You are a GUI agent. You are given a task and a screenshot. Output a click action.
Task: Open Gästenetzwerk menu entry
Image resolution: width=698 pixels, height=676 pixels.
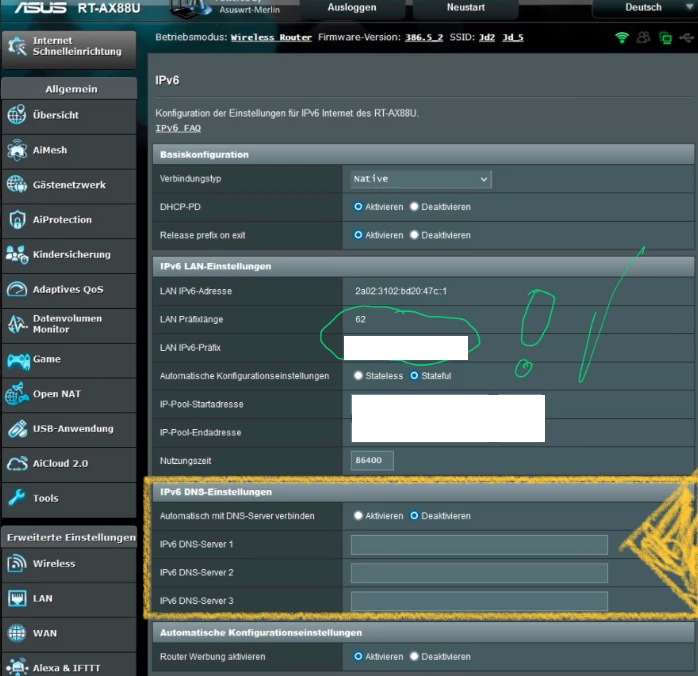[x=69, y=186]
